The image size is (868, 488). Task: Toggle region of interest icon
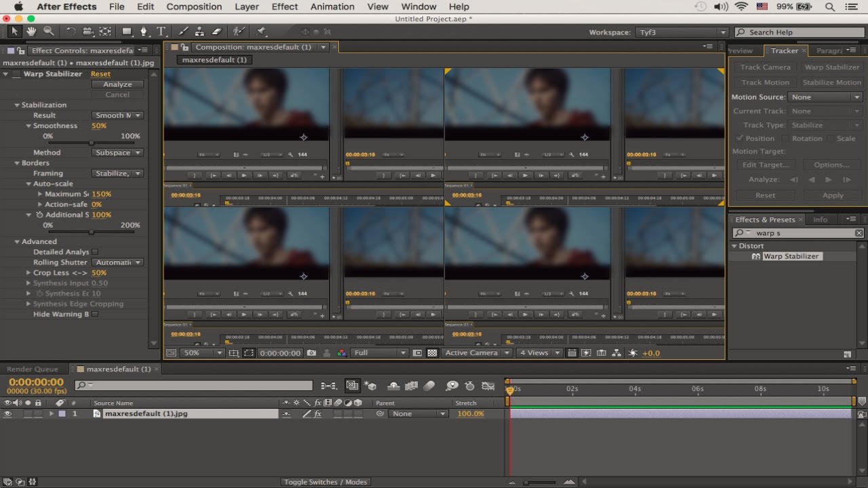coord(249,353)
